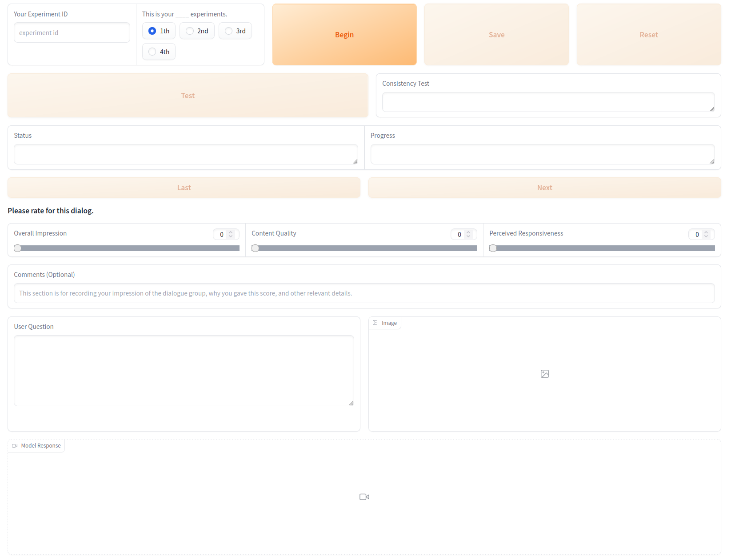Click the video camera placeholder in Model Response
This screenshot has height=560, width=731.
(364, 497)
